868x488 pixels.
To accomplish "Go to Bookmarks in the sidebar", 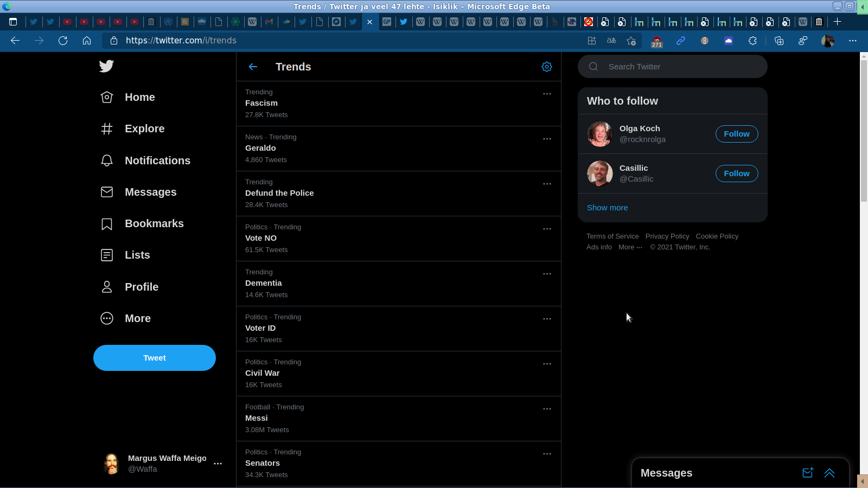I will (154, 223).
